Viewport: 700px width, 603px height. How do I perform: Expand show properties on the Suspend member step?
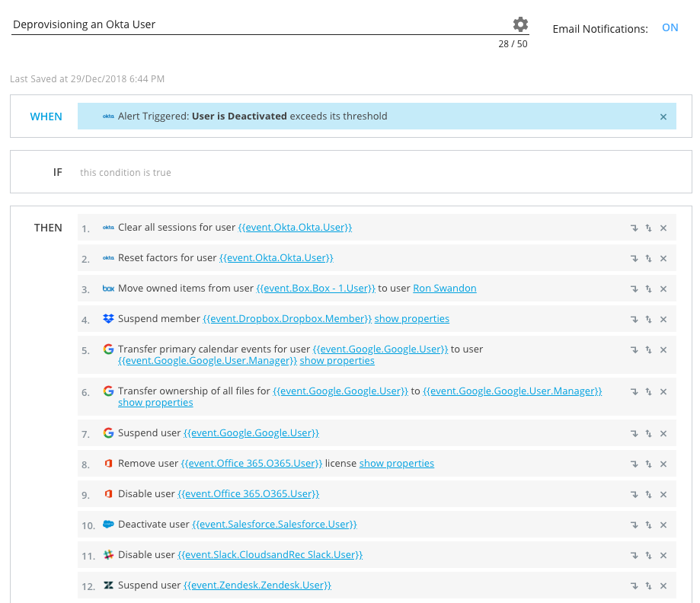[411, 319]
